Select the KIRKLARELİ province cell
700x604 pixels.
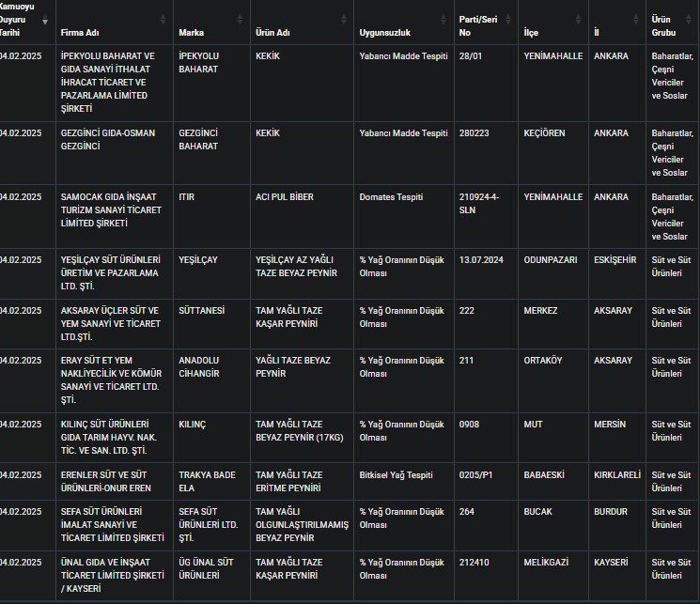[616, 475]
